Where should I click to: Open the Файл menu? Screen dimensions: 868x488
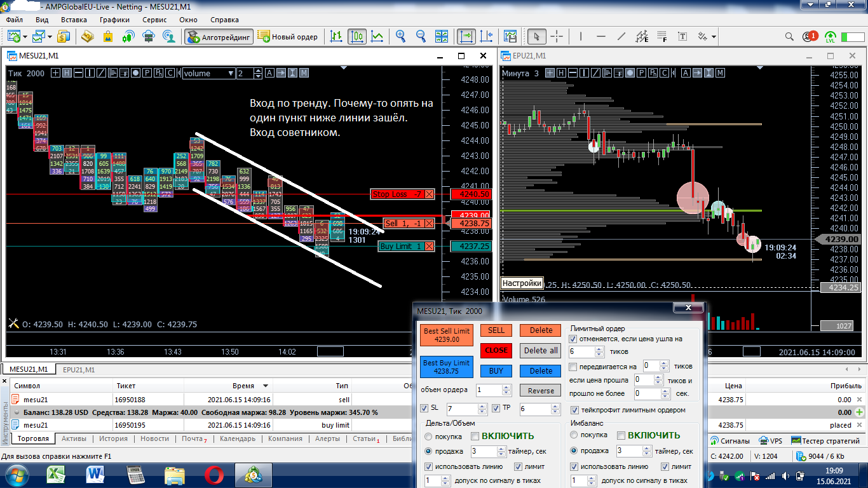(14, 20)
